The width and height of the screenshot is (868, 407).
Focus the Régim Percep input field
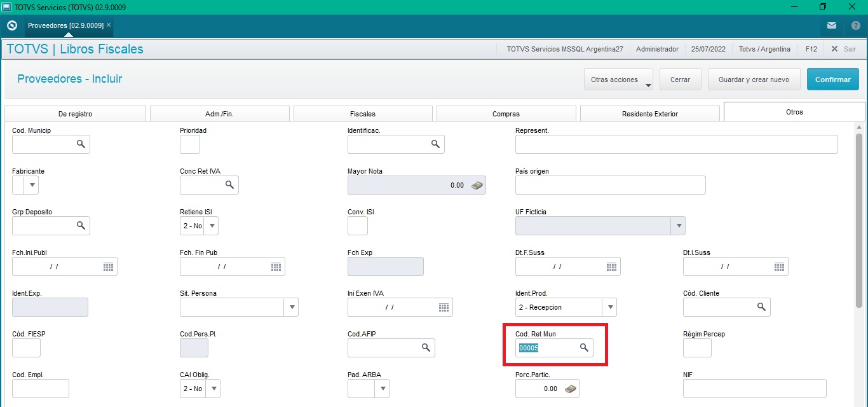click(x=697, y=348)
